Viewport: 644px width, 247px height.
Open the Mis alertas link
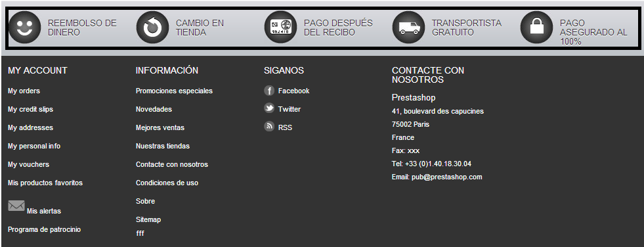pyautogui.click(x=44, y=212)
